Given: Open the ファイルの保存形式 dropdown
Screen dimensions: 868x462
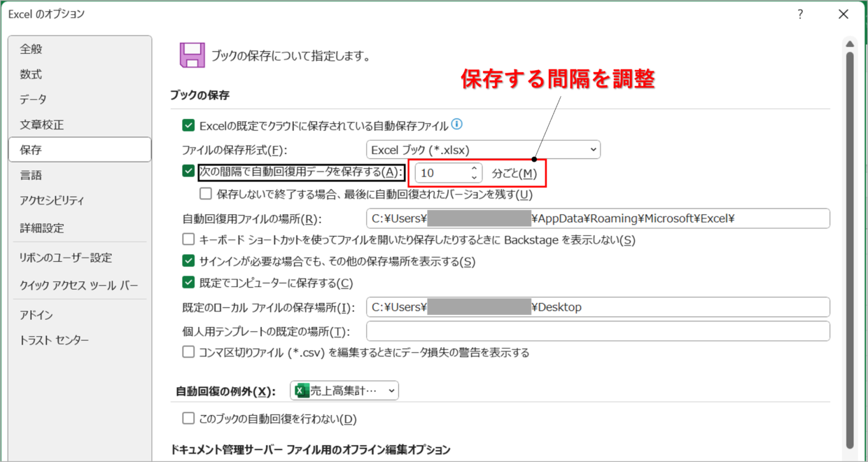Looking at the screenshot, I should [x=483, y=149].
